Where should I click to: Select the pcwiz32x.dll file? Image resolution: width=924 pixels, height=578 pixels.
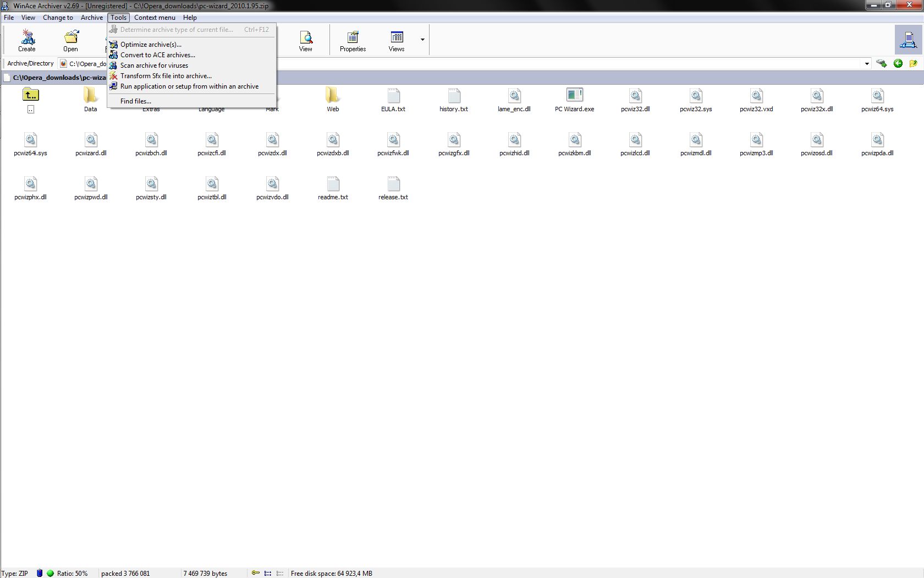[x=817, y=100]
